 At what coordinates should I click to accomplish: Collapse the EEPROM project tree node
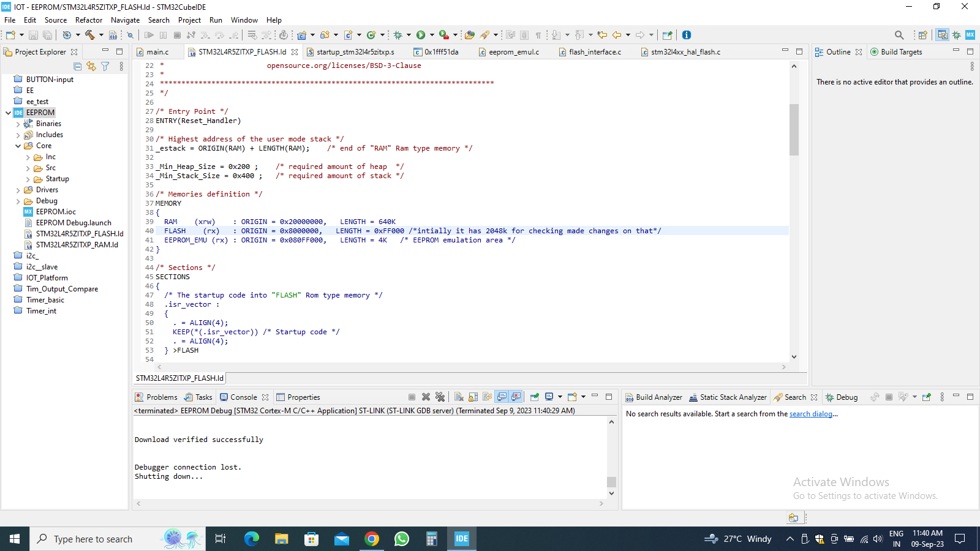point(9,113)
